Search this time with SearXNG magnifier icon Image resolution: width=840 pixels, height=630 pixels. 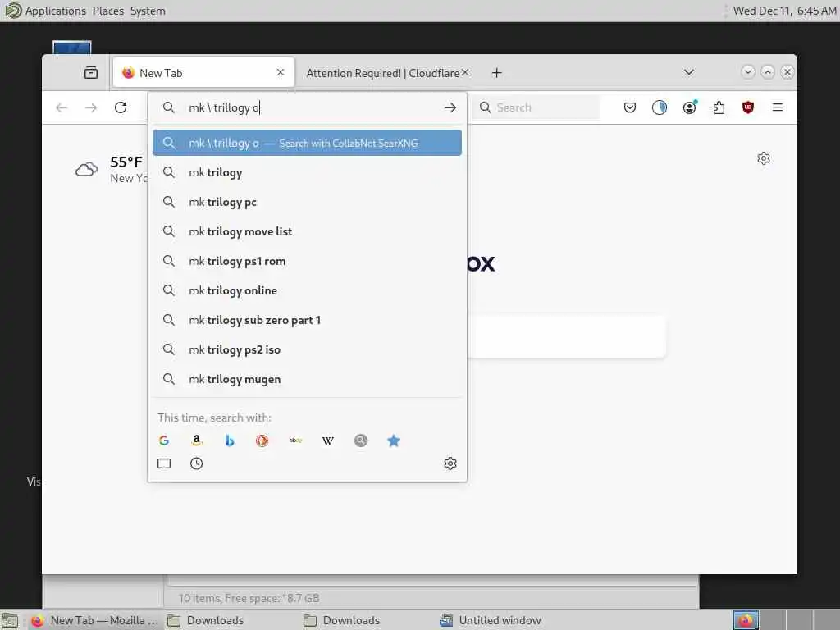pos(361,441)
